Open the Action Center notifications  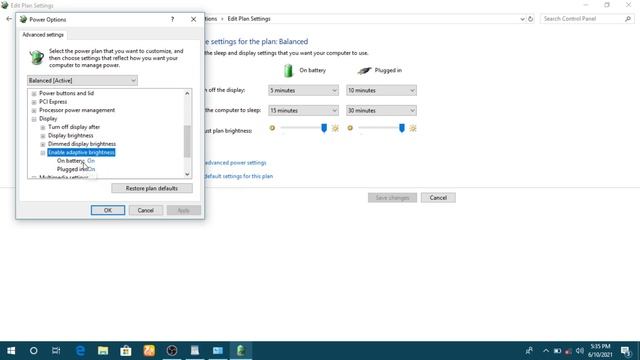(626, 351)
